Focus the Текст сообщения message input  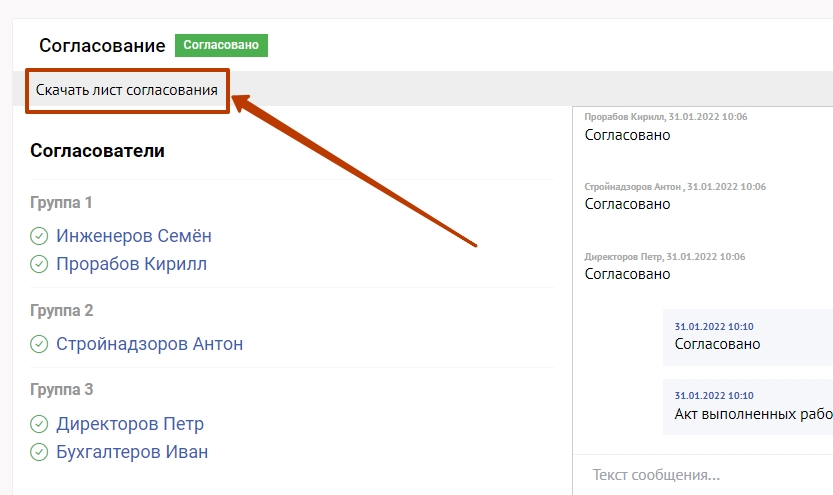tap(700, 475)
